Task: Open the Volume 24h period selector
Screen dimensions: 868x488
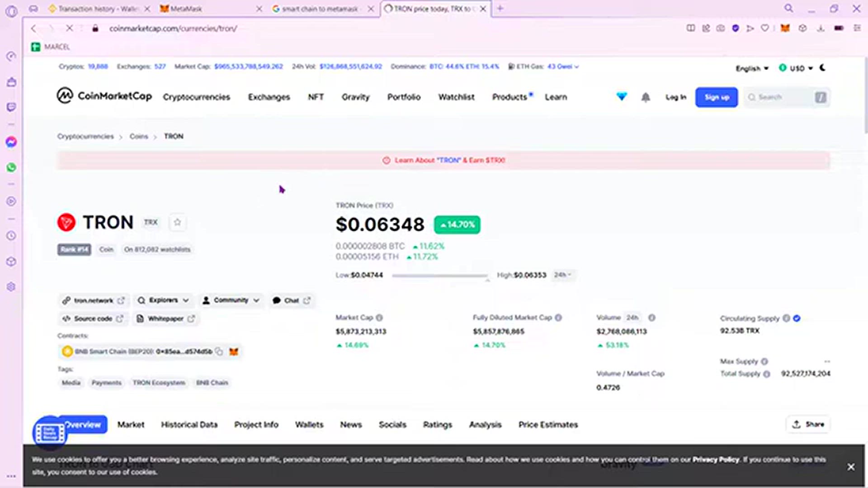Action: click(632, 318)
